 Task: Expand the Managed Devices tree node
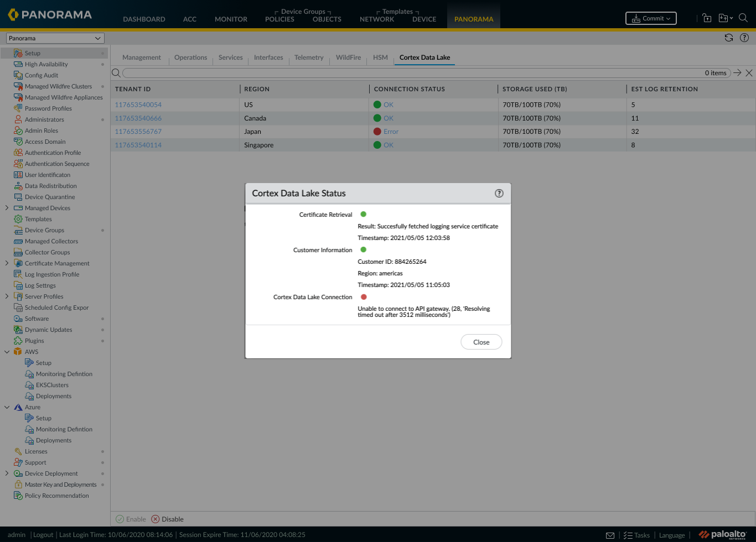[7, 208]
